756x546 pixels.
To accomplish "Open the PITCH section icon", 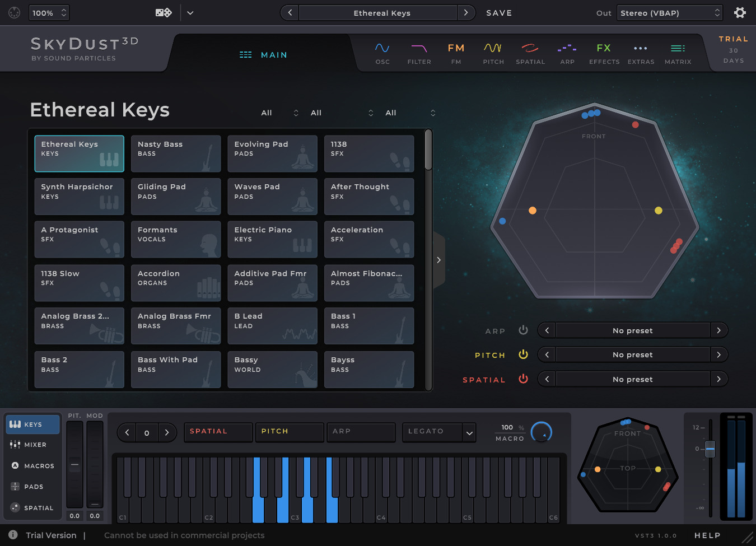I will [493, 54].
